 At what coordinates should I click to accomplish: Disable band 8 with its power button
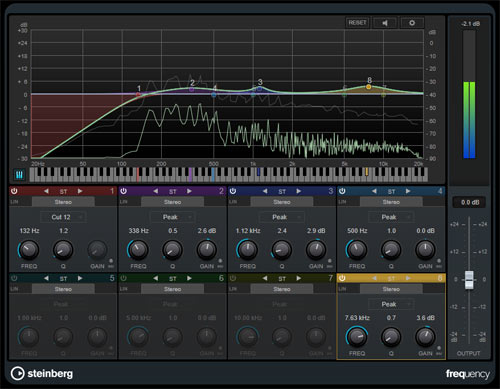click(x=342, y=278)
